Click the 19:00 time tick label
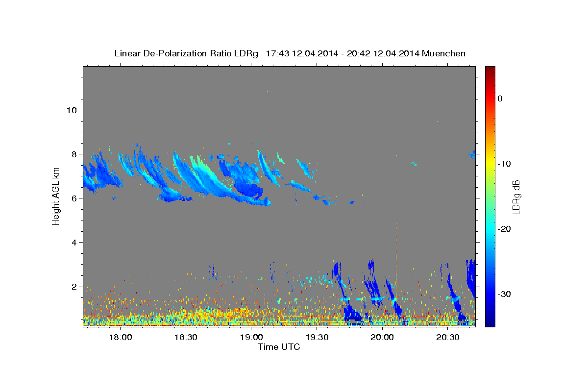Image resolution: width=588 pixels, height=392 pixels. point(251,338)
